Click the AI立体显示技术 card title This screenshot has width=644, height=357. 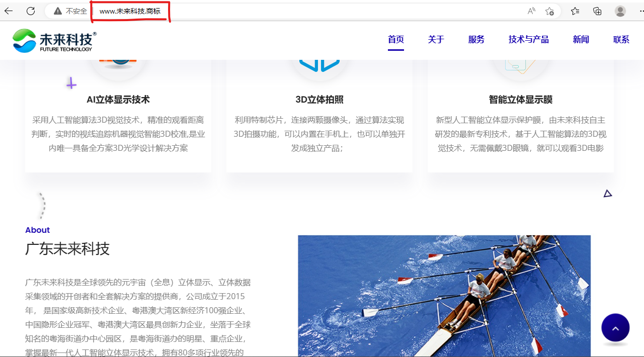(118, 100)
